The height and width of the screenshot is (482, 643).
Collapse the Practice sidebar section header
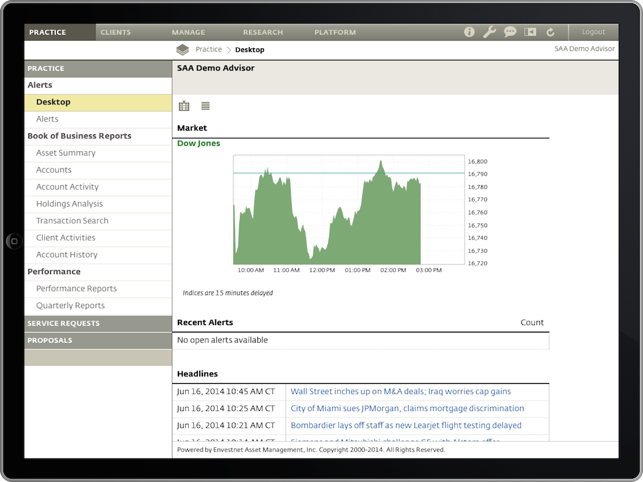(x=98, y=69)
